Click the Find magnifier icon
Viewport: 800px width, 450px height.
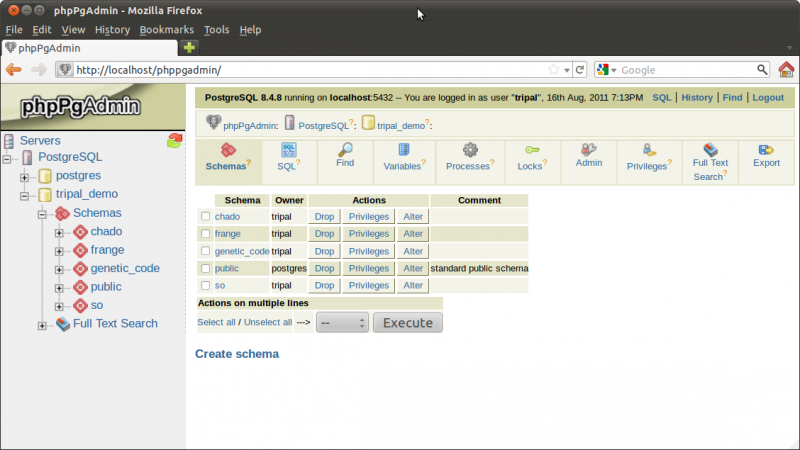[345, 149]
